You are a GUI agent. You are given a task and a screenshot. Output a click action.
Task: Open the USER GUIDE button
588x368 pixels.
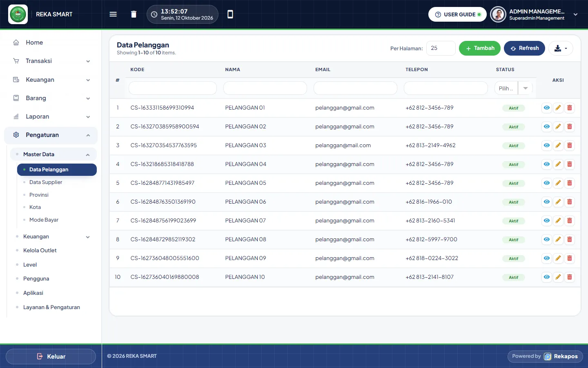point(457,14)
